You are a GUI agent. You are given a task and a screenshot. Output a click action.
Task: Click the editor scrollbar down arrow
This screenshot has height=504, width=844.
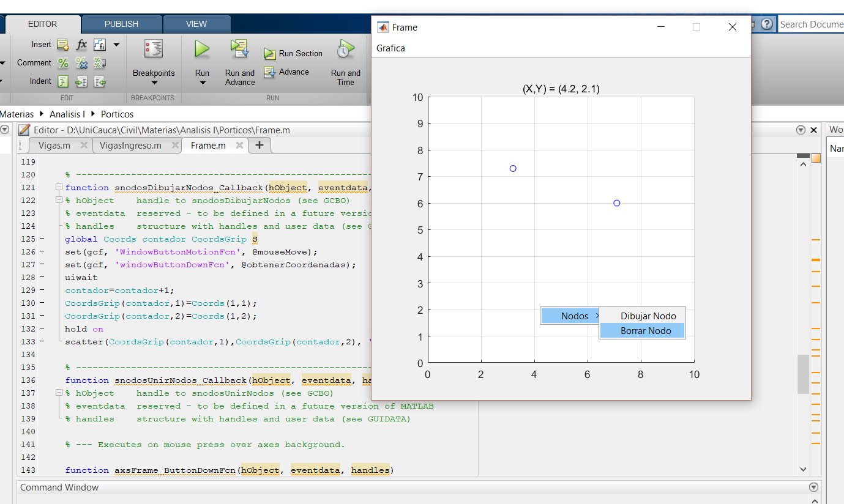point(803,469)
